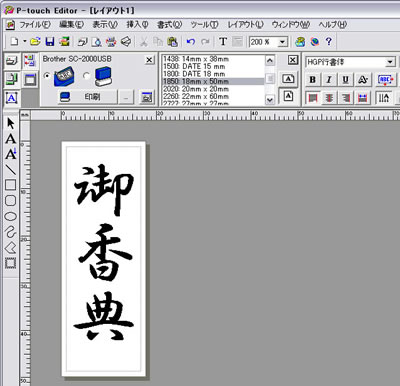Image resolution: width=400 pixels, height=386 pixels.
Task: Click size list scroll up arrow
Action: [270, 60]
